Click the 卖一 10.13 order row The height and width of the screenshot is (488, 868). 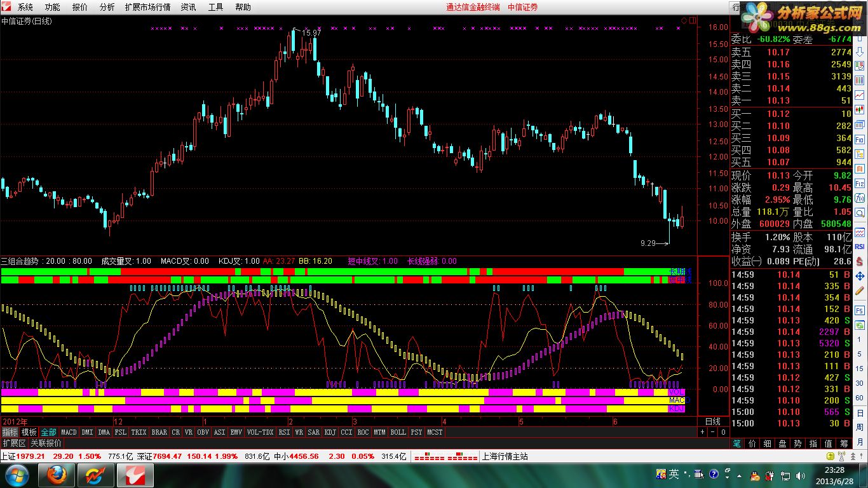[791, 100]
